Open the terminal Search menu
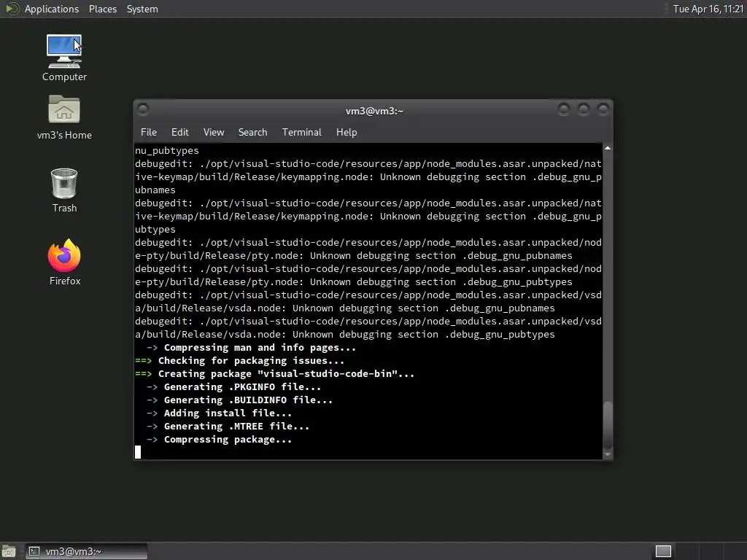 252,133
